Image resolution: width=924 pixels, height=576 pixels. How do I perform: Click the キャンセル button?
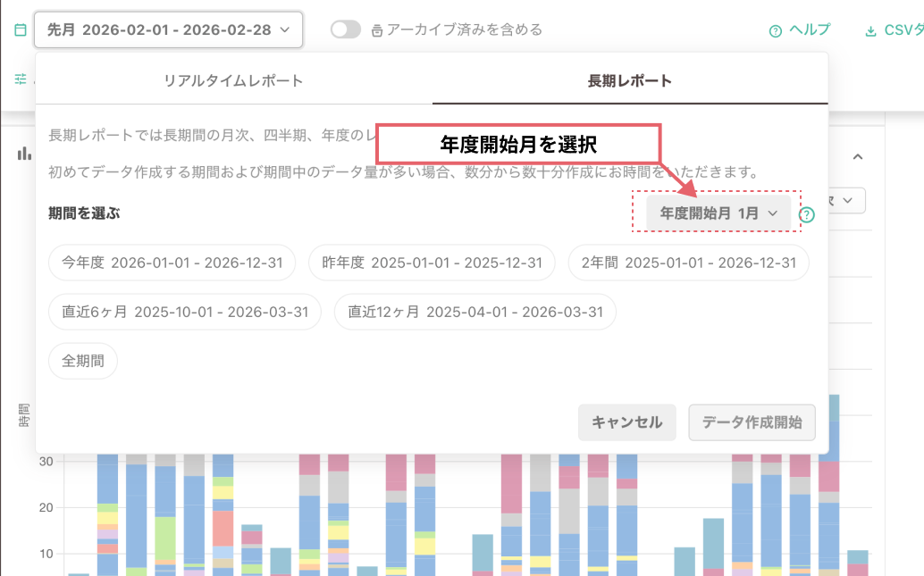[x=626, y=422]
